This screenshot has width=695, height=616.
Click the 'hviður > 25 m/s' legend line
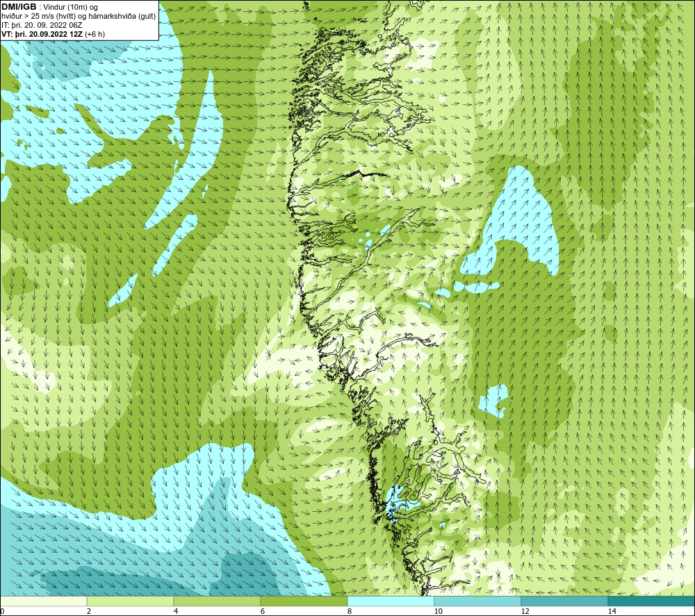pyautogui.click(x=79, y=17)
